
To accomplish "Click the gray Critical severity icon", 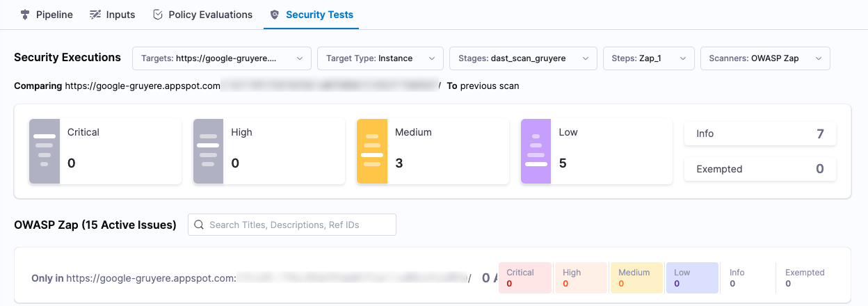I will [45, 151].
